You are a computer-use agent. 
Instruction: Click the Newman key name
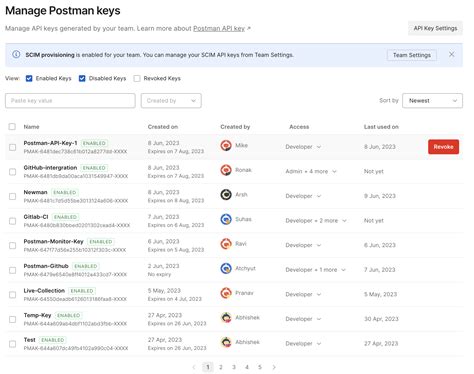35,192
